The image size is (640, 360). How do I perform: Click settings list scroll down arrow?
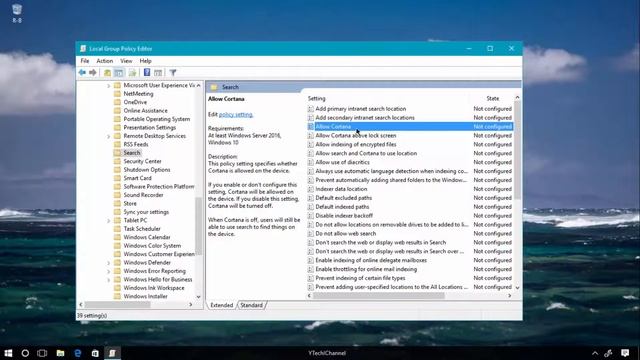517,287
